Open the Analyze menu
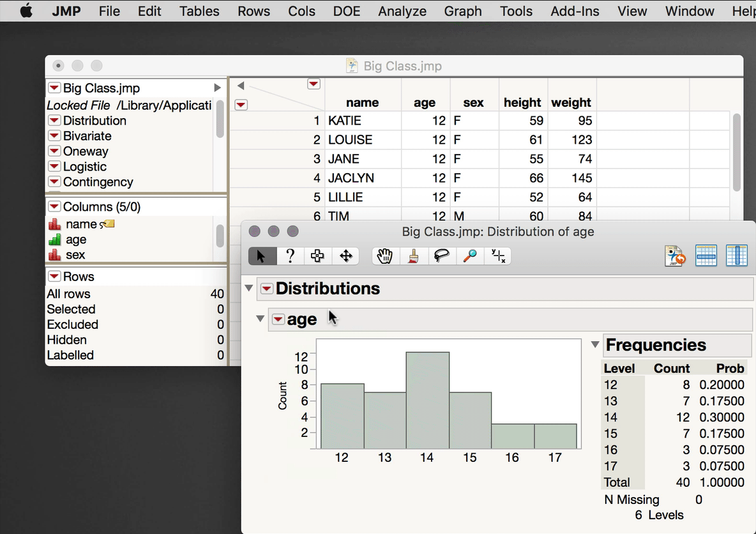Image resolution: width=756 pixels, height=534 pixels. coord(402,11)
